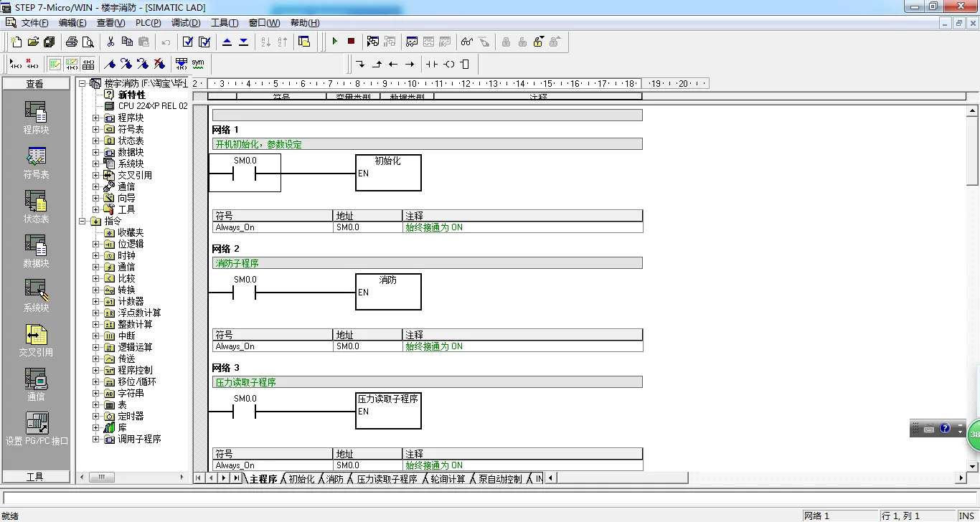Open print preview from the toolbar
Screen dimensions: 980x522
click(88, 42)
